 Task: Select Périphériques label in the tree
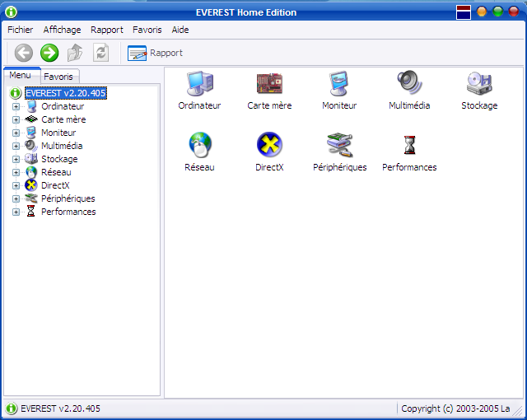[x=68, y=198]
